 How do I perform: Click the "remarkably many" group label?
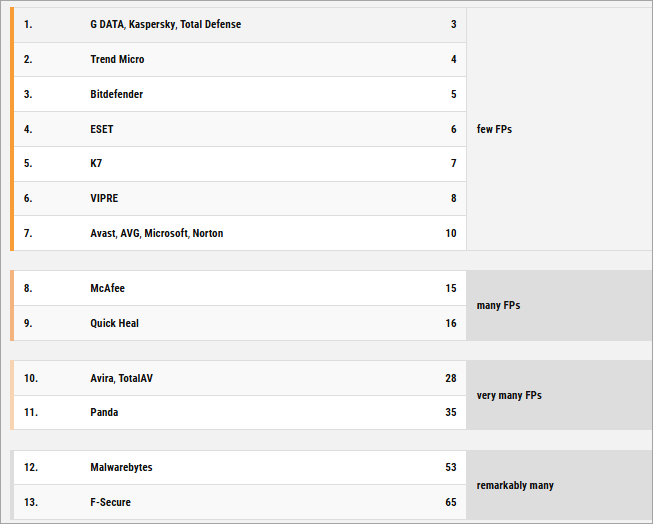[x=515, y=485]
